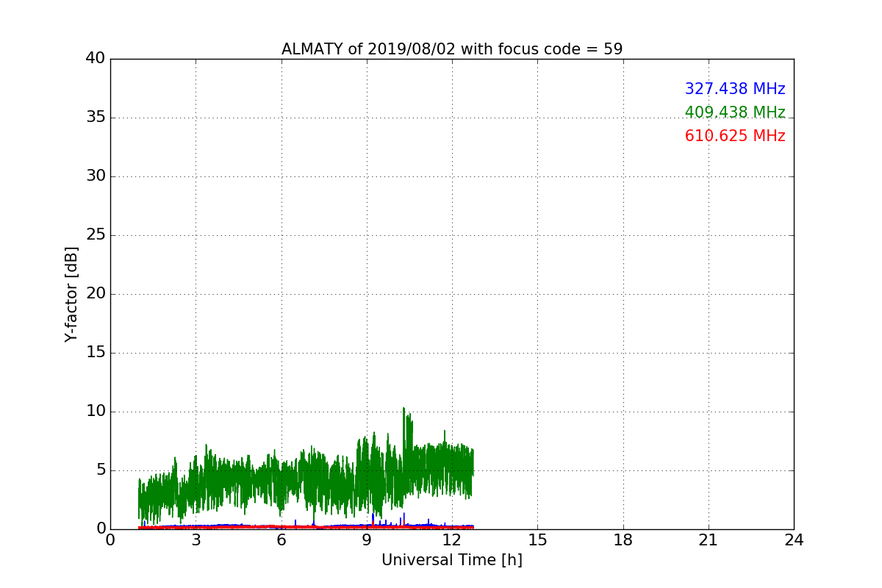Click the y-axis tick label 40

[96, 59]
